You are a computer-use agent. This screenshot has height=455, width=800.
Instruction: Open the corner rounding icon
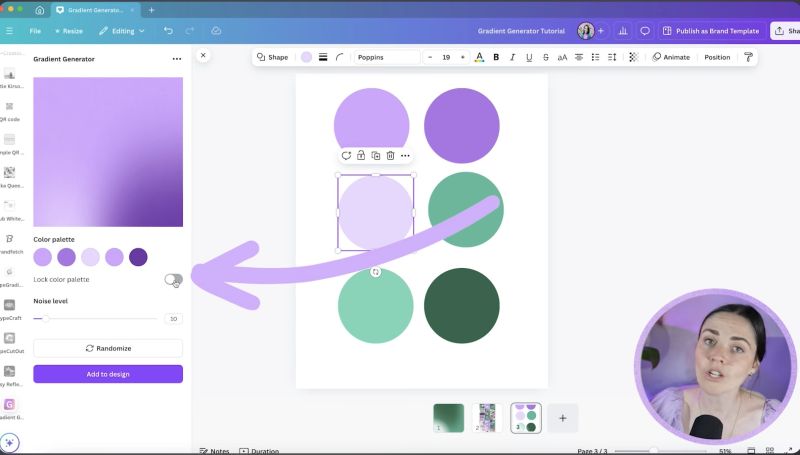340,57
